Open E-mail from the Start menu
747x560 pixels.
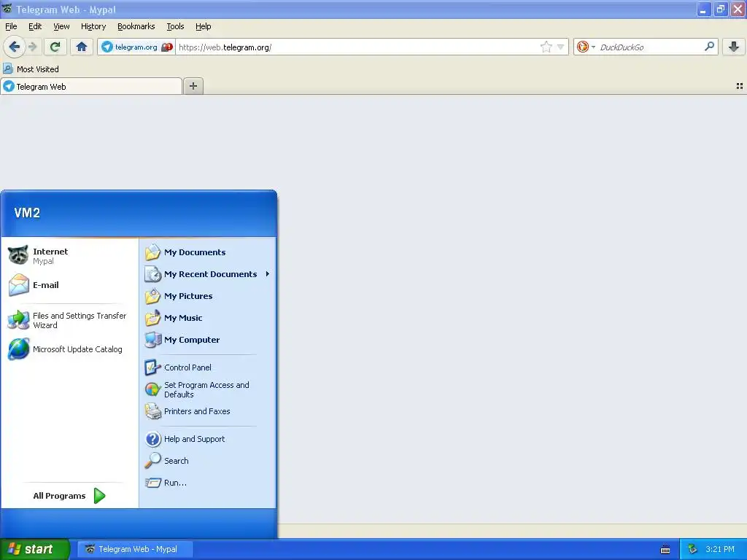pyautogui.click(x=69, y=285)
